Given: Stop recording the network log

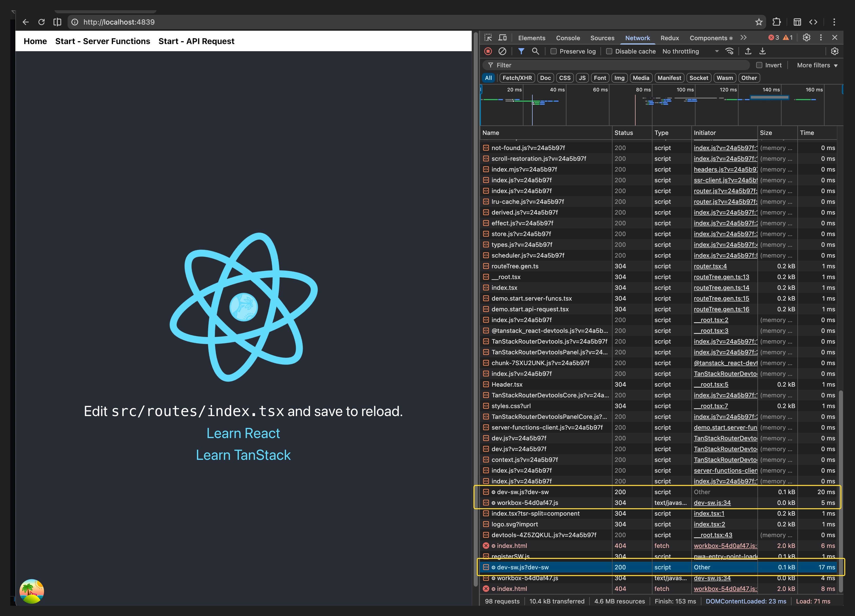Looking at the screenshot, I should (488, 51).
